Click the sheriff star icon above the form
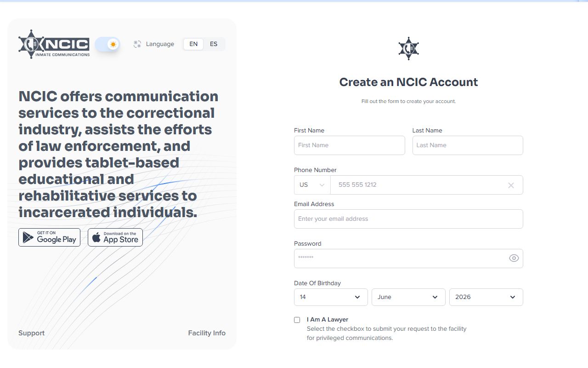The image size is (588, 368). pos(409,48)
